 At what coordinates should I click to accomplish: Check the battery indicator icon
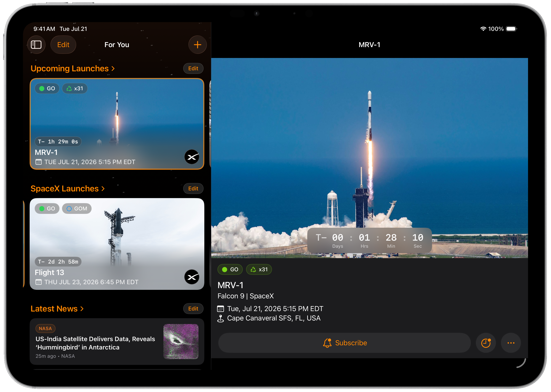click(x=511, y=29)
